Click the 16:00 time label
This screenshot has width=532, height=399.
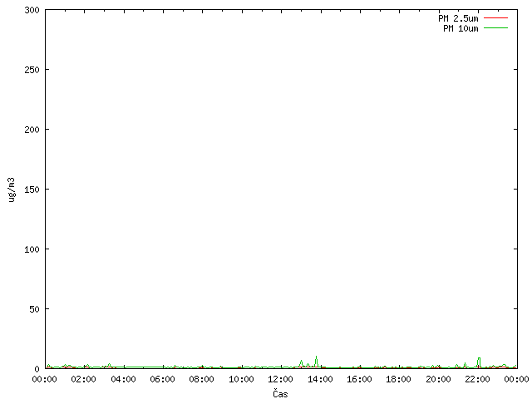point(359,379)
